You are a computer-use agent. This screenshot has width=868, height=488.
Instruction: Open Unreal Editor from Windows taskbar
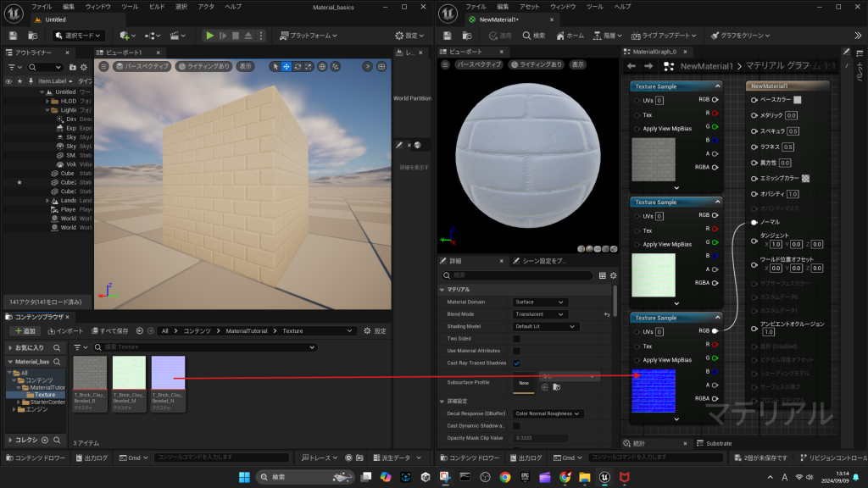tap(604, 476)
